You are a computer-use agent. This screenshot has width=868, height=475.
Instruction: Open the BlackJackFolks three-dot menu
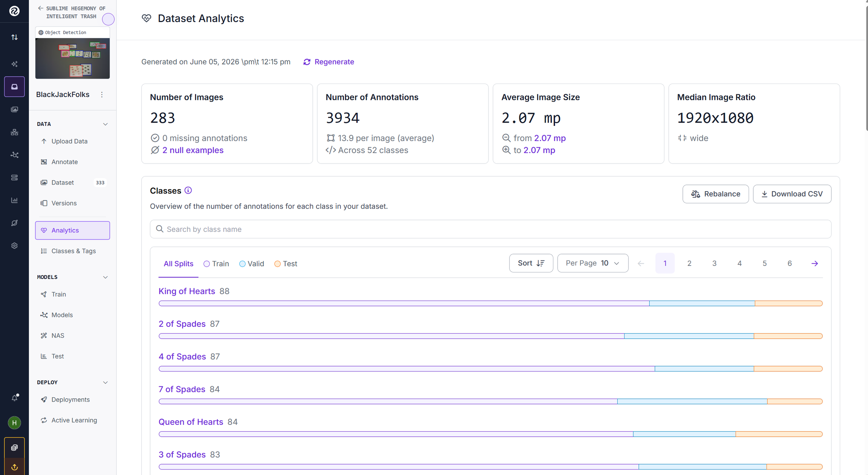(x=102, y=94)
